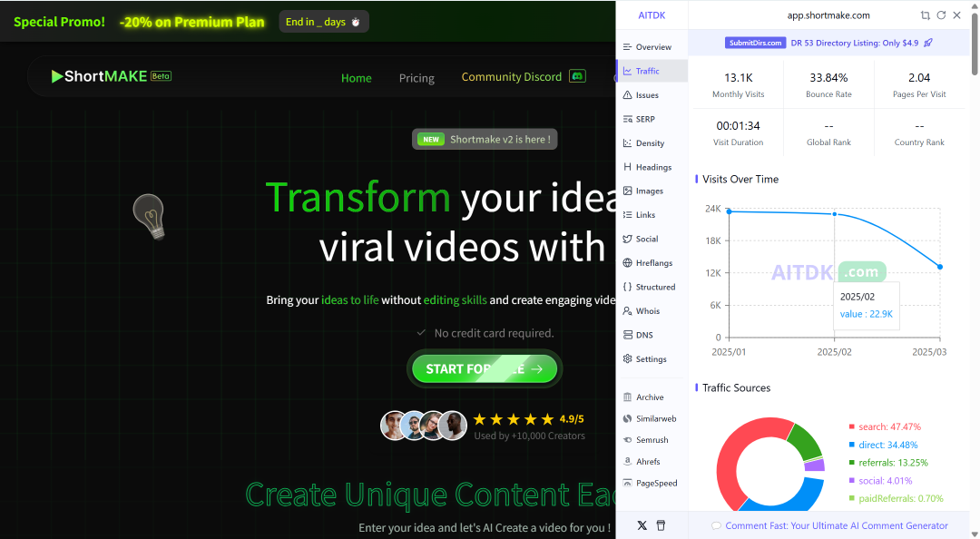Click the X (Twitter) icon at panel bottom
The width and height of the screenshot is (980, 539).
pyautogui.click(x=642, y=525)
